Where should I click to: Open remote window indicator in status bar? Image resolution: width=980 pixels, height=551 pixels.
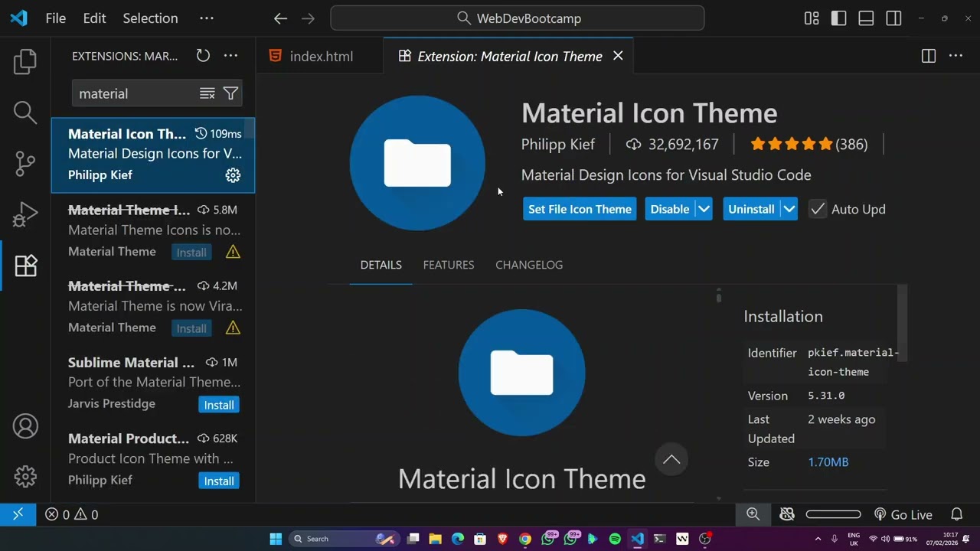tap(18, 514)
